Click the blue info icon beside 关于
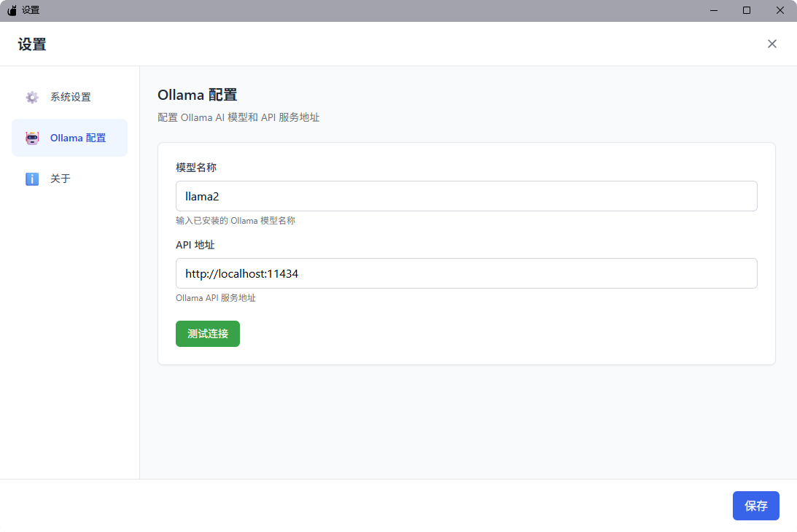 (x=31, y=179)
